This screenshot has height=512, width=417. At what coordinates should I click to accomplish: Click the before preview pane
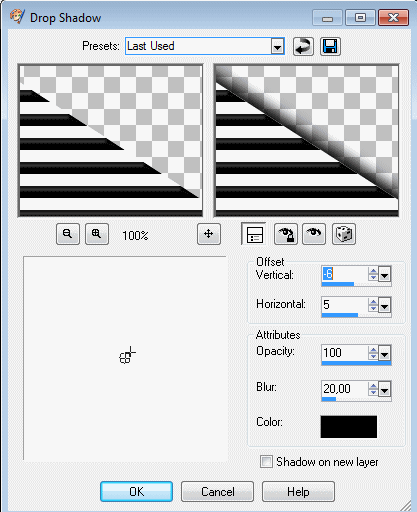click(110, 140)
